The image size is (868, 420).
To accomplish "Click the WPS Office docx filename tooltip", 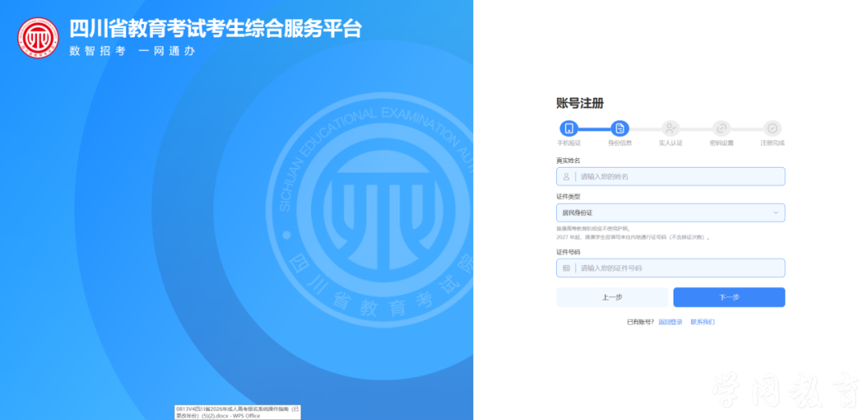I will click(x=238, y=412).
